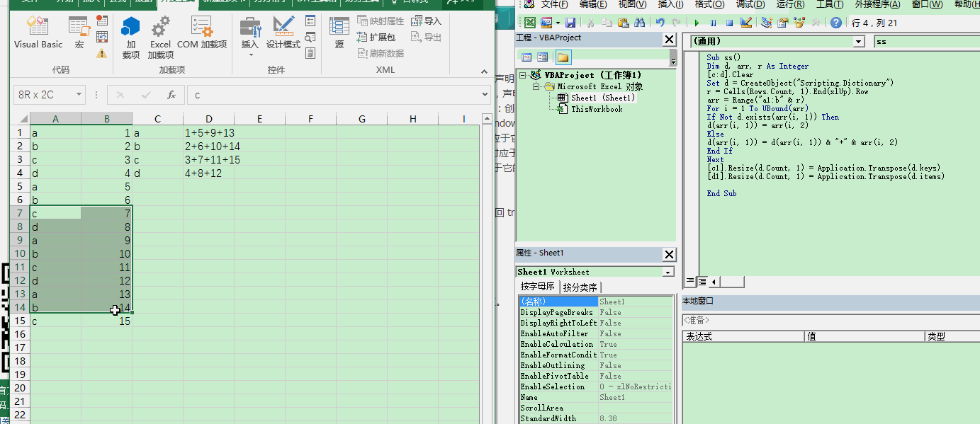Switch to full module view toggle
Viewport: 980px width, 424px height.
tap(702, 282)
